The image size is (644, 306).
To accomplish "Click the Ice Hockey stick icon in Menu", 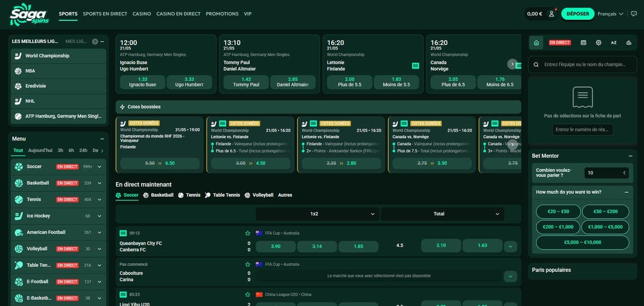I will point(19,216).
